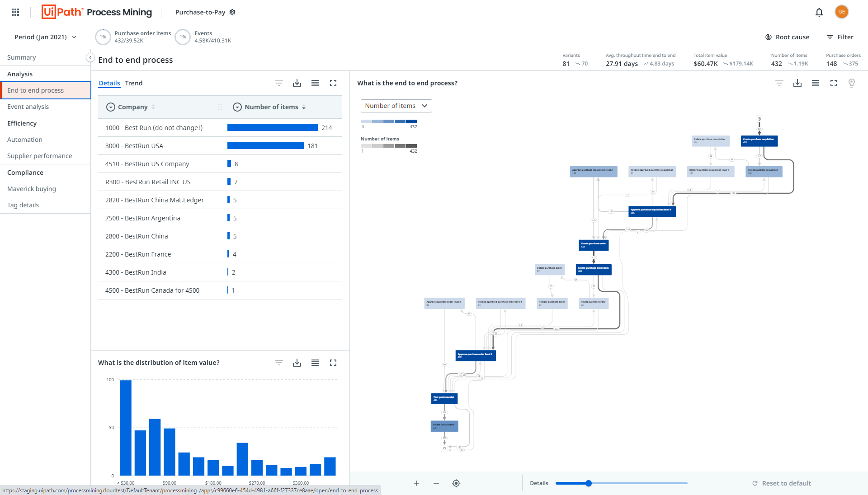868x495 pixels.
Task: Select row 4510 - BestRun US Company
Action: click(x=220, y=164)
